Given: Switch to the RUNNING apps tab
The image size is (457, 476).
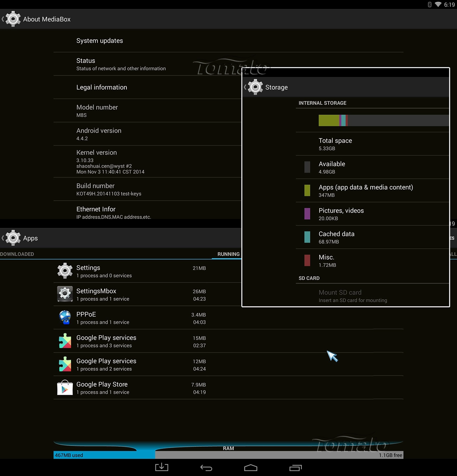Looking at the screenshot, I should 228,254.
